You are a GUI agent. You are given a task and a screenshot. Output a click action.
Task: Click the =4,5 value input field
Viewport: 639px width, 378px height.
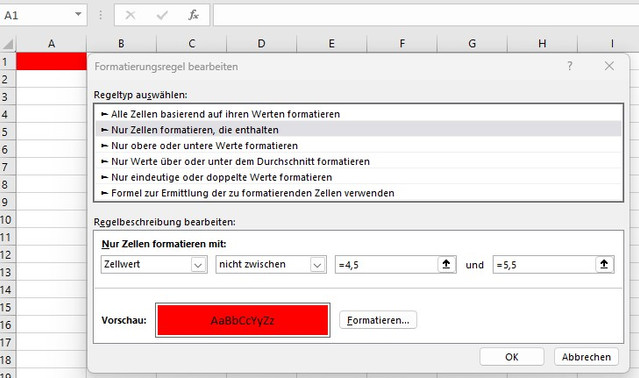[386, 265]
